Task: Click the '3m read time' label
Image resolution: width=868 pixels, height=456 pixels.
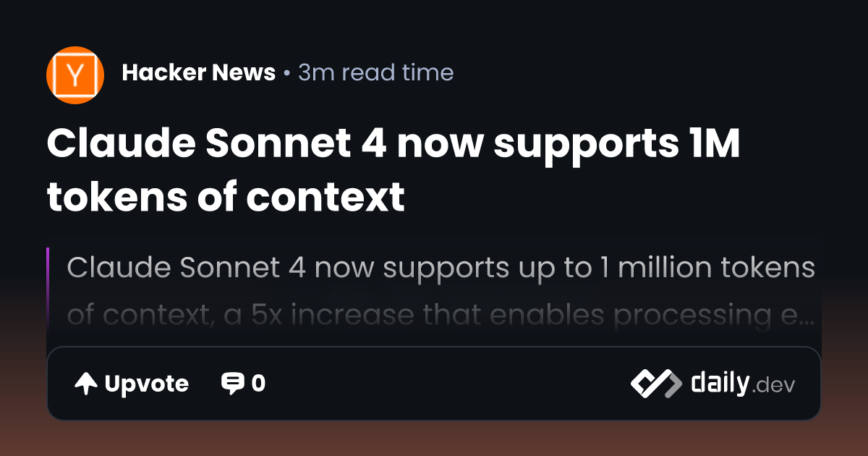Action: pyautogui.click(x=375, y=72)
